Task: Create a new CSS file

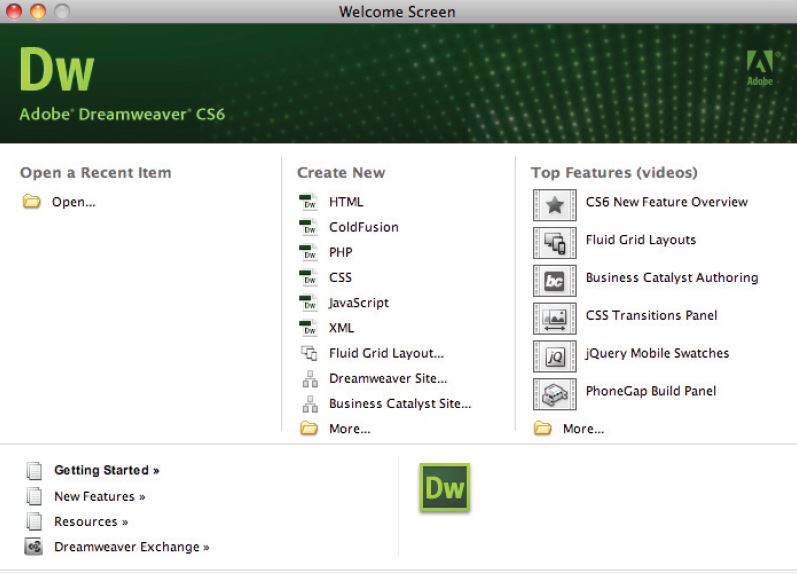Action: coord(341,278)
